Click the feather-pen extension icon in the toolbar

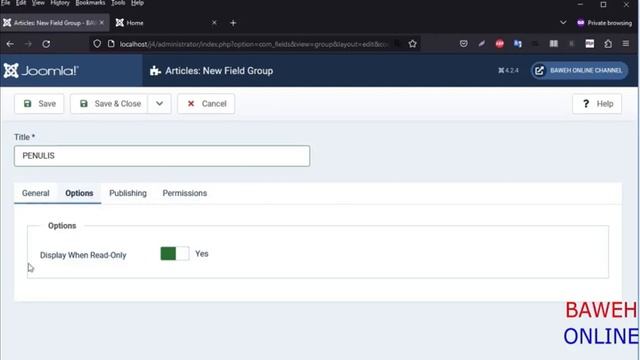[482, 44]
